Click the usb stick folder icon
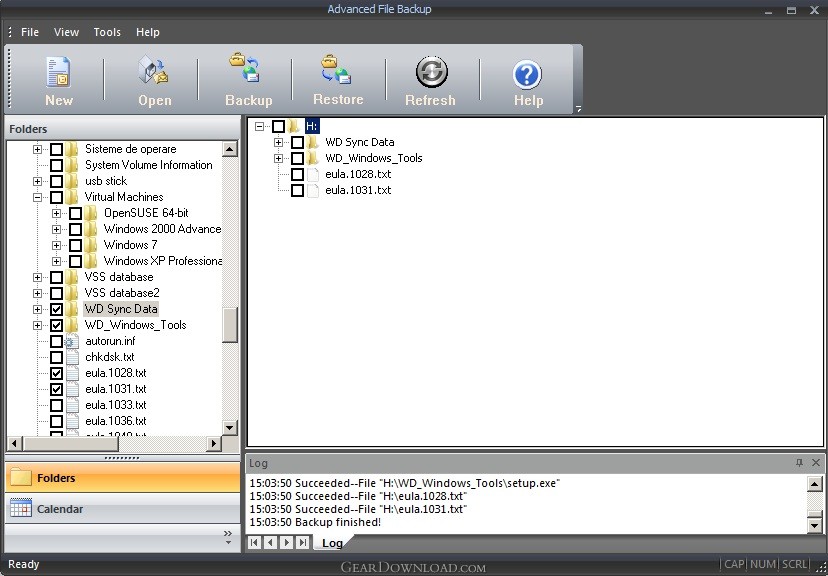Image resolution: width=828 pixels, height=576 pixels. (x=72, y=181)
